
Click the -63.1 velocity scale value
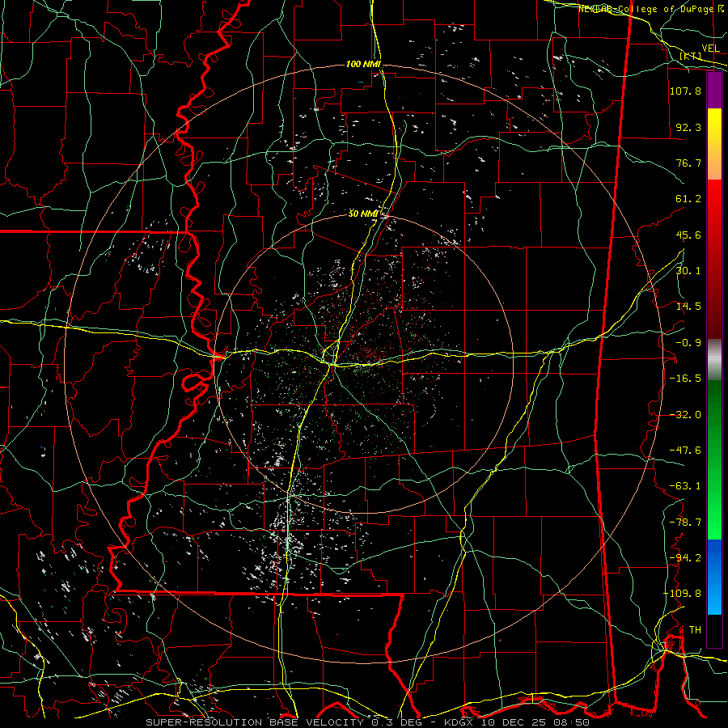click(x=685, y=486)
